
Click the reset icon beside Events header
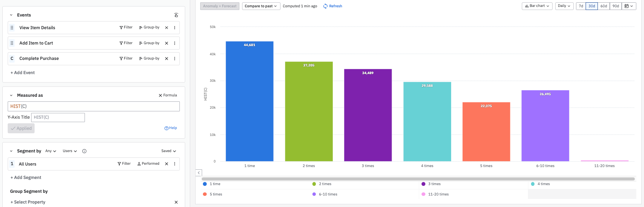coord(176,15)
